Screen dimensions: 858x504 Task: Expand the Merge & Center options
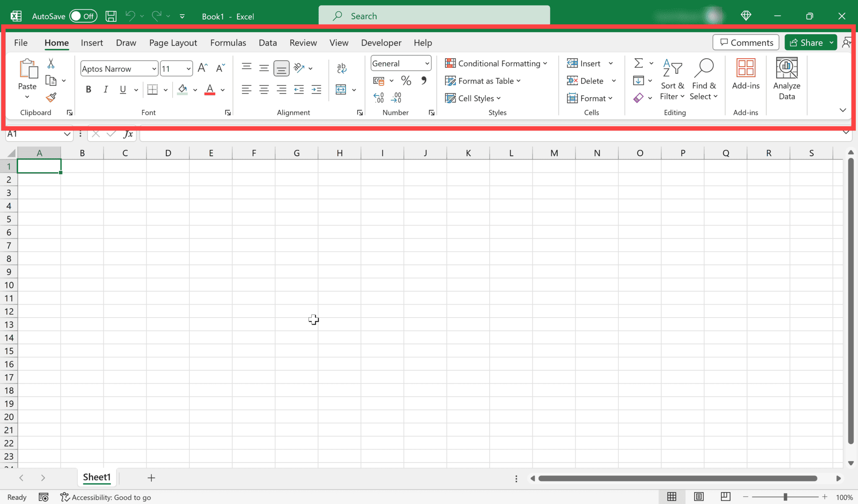pyautogui.click(x=354, y=90)
